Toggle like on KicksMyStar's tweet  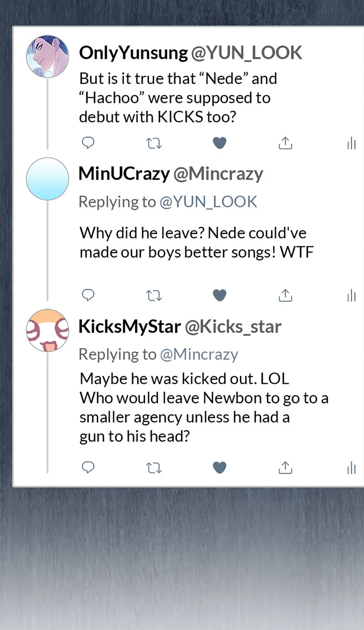tap(220, 468)
